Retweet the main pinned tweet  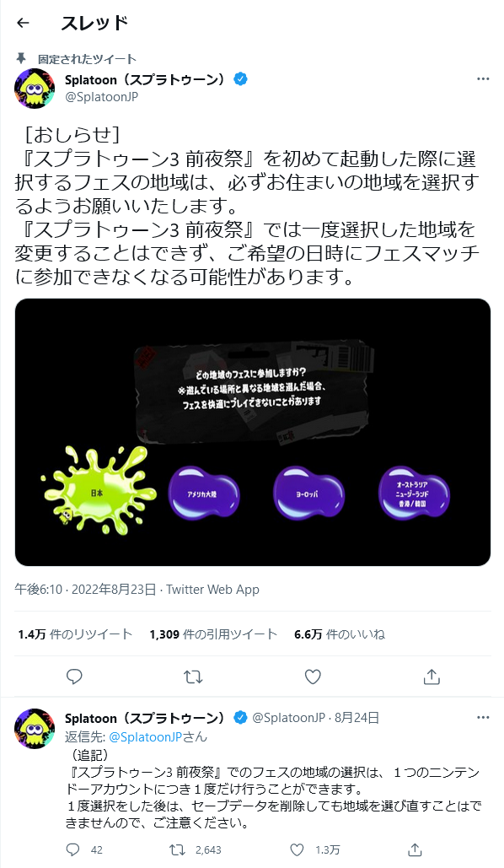[x=193, y=677]
